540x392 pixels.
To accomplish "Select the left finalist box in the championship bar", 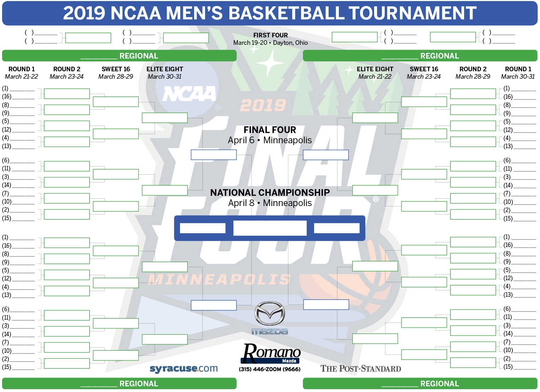I will 203,228.
